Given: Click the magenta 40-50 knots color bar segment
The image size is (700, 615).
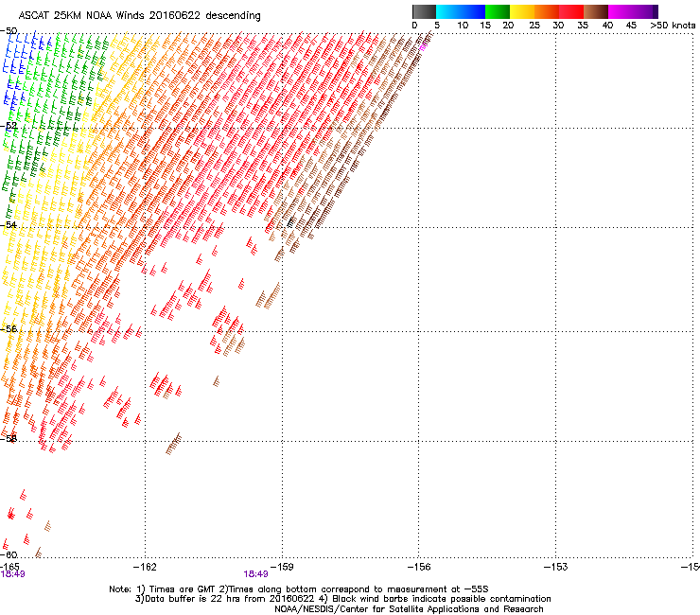Looking at the screenshot, I should pyautogui.click(x=633, y=11).
